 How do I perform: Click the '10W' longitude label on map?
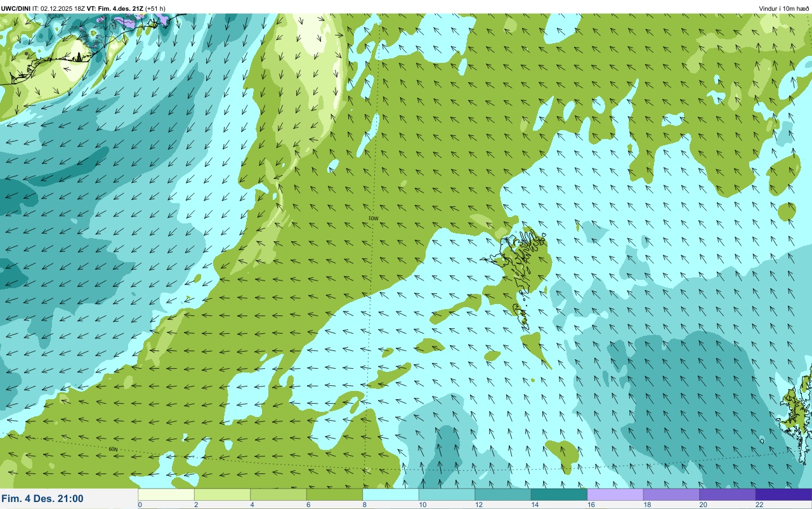[x=373, y=218]
